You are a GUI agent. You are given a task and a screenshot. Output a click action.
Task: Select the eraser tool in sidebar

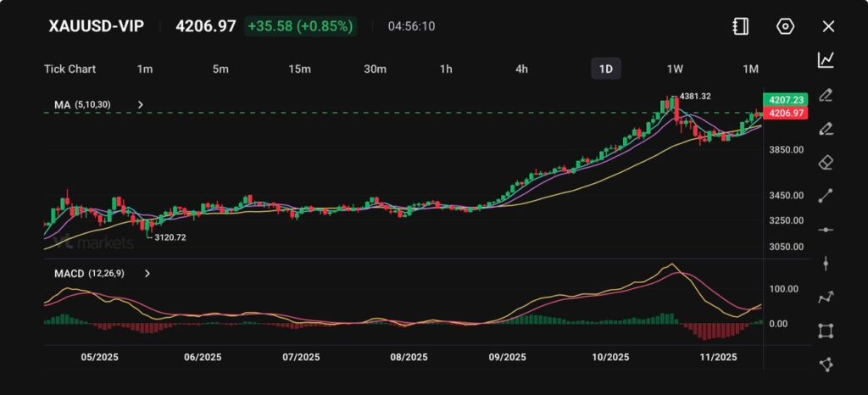click(826, 162)
